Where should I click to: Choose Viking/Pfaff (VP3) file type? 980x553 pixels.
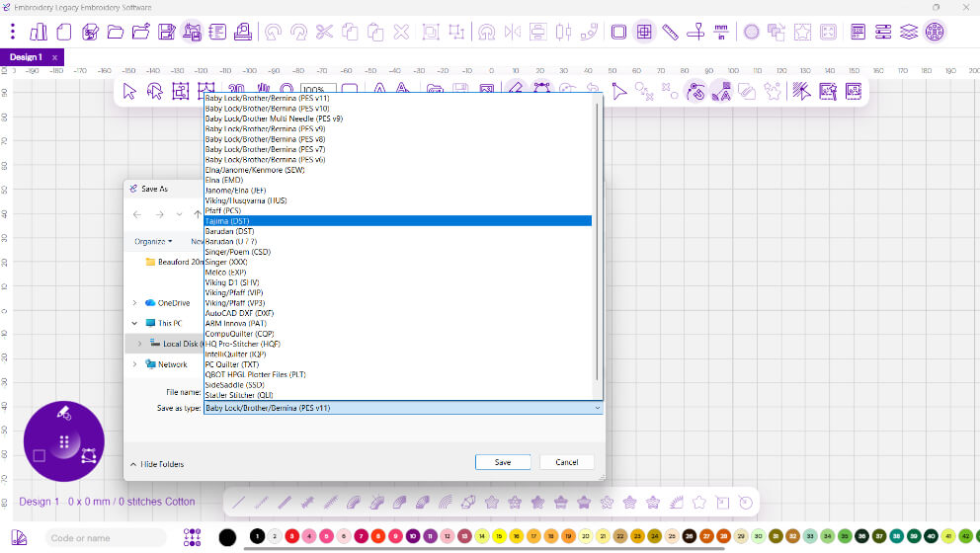click(x=397, y=302)
